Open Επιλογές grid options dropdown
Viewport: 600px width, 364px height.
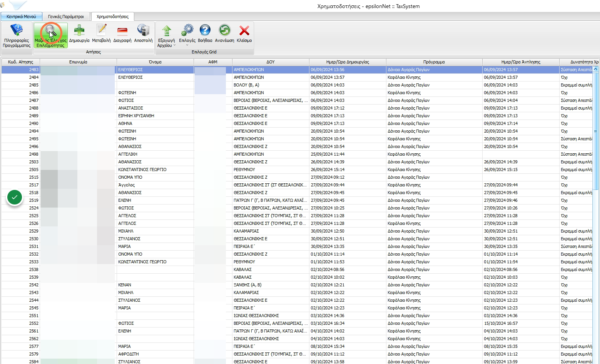pyautogui.click(x=187, y=36)
